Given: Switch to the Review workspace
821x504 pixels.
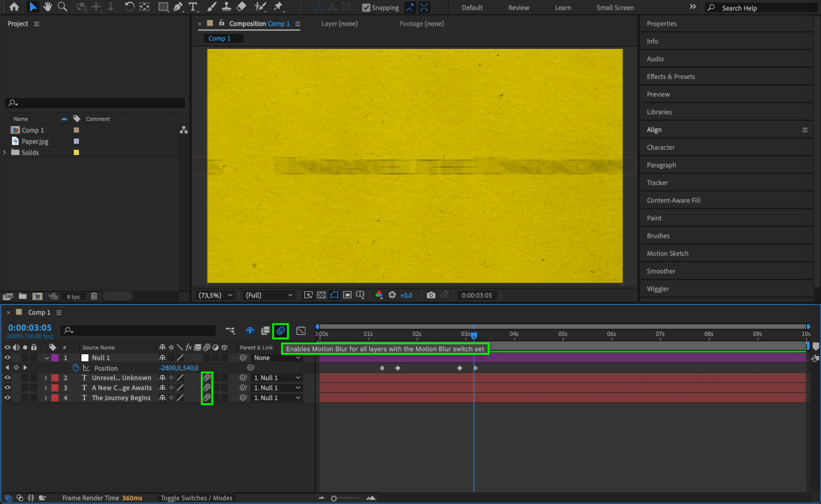Looking at the screenshot, I should coord(518,7).
